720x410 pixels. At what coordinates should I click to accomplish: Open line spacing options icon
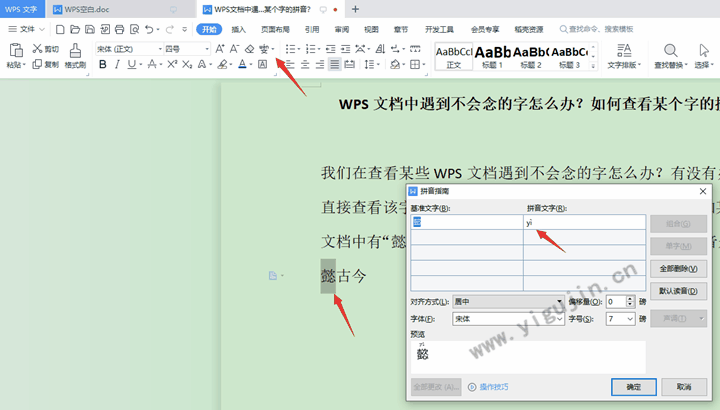370,65
